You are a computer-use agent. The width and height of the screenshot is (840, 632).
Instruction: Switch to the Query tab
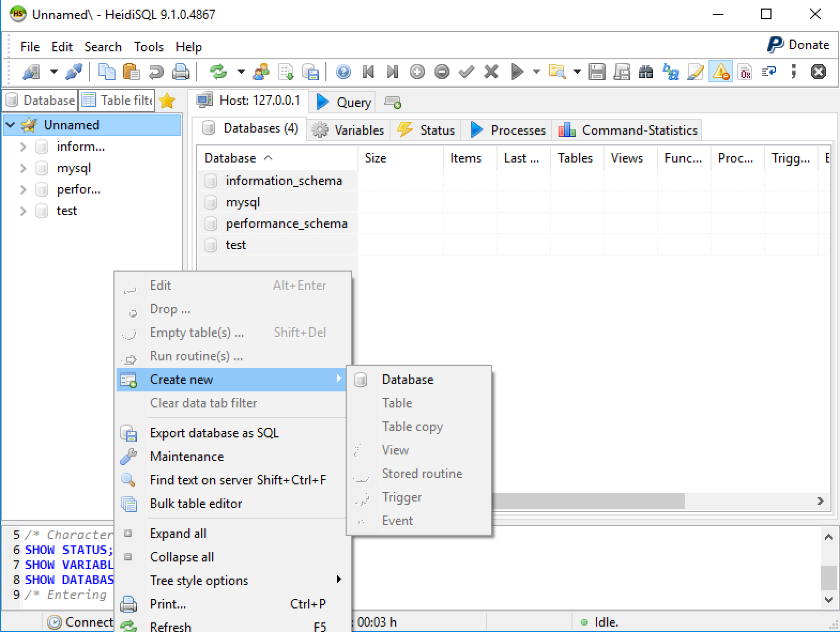[343, 102]
